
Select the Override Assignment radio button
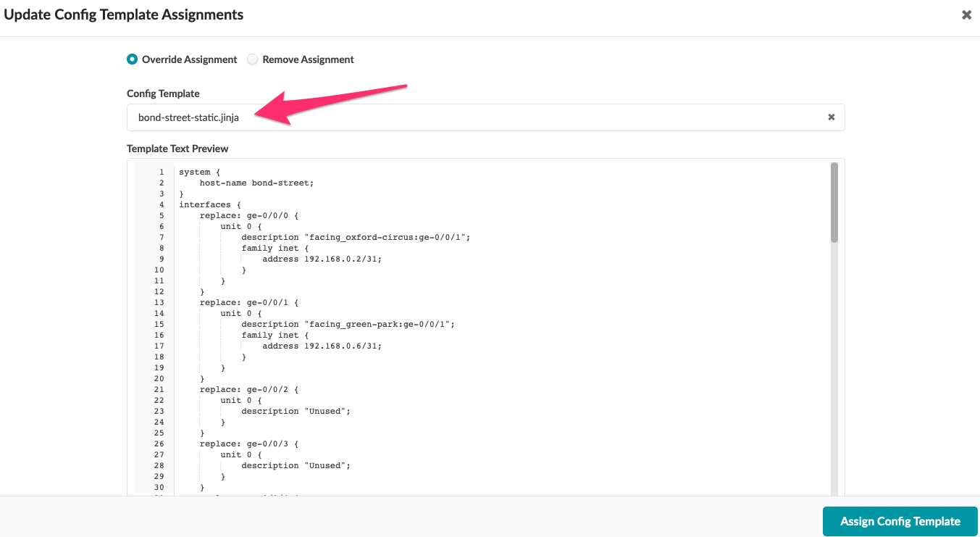[132, 59]
